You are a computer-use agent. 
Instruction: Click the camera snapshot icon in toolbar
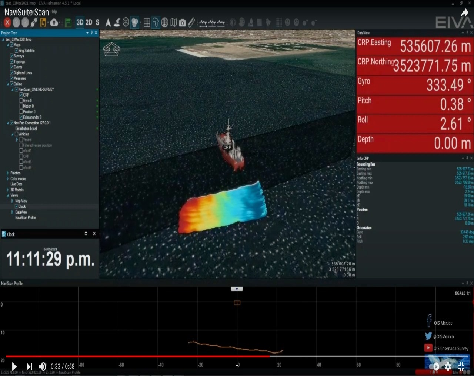pyautogui.click(x=182, y=23)
